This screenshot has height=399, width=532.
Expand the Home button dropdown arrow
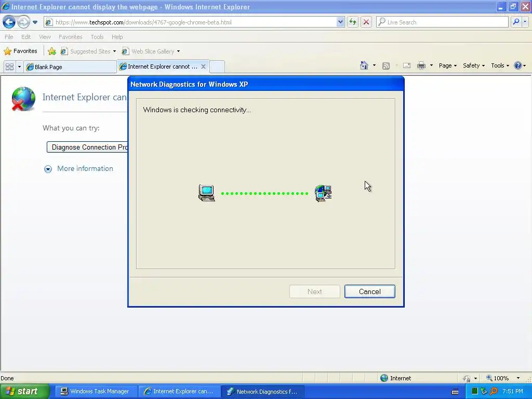374,65
